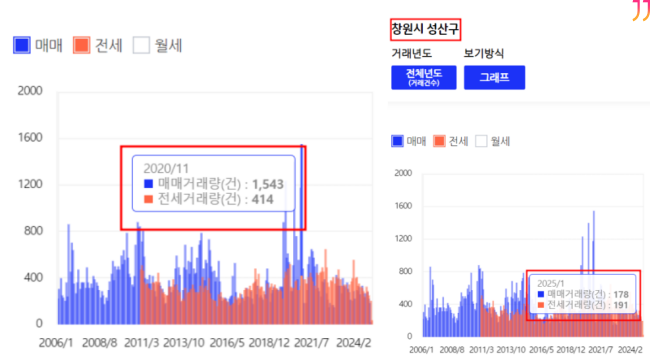Select the 창원시 성산구 title text

(x=425, y=29)
